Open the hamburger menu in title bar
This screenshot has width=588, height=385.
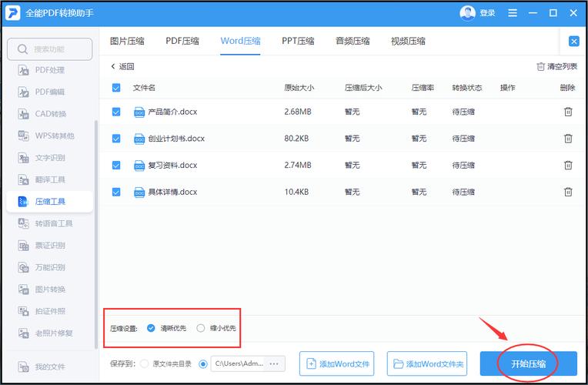[x=513, y=13]
